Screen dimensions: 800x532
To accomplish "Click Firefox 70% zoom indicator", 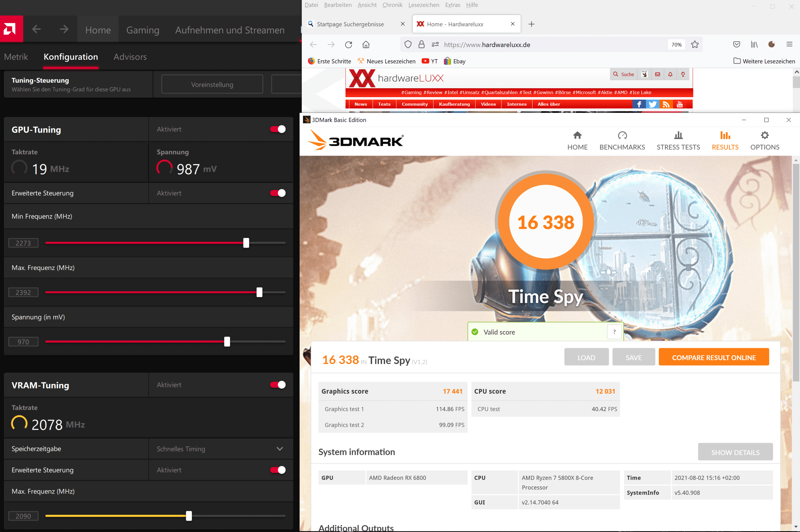I will click(676, 45).
